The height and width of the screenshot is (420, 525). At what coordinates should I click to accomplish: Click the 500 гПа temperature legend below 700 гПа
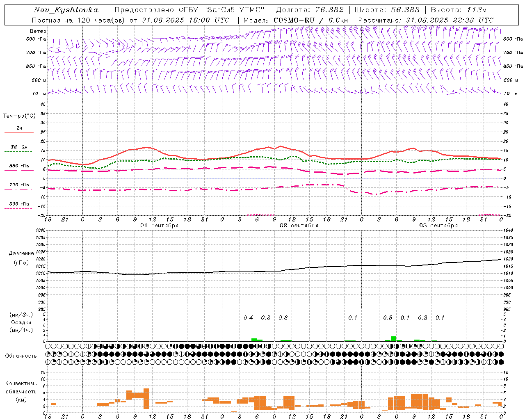click(19, 203)
